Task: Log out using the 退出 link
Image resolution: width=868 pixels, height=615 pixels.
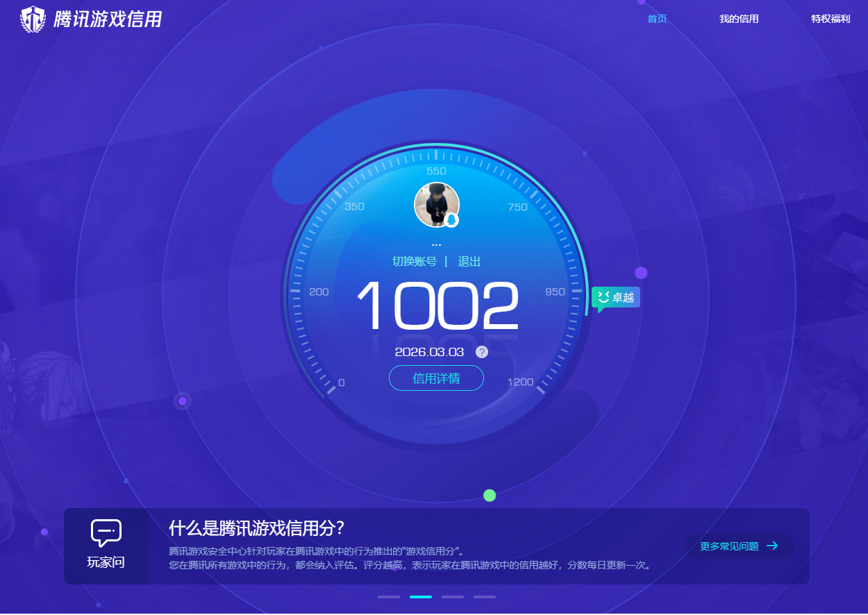Action: [x=469, y=262]
